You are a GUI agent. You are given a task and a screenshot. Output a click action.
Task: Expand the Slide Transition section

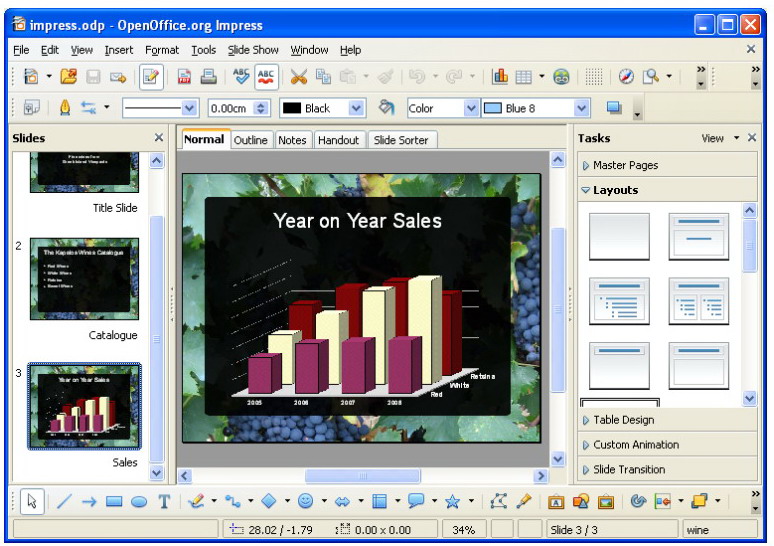pos(667,469)
